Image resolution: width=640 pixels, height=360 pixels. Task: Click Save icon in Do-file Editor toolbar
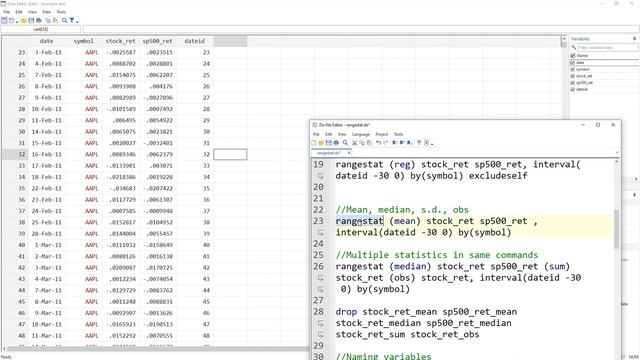(329, 142)
